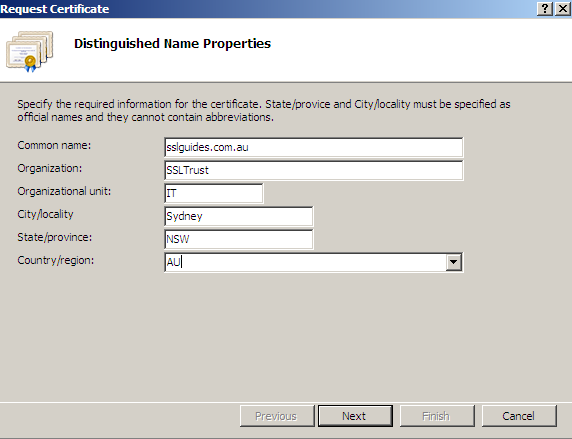Viewport: 572px width, 439px height.
Task: Click the Distinguished Name Properties heading
Action: (x=172, y=43)
